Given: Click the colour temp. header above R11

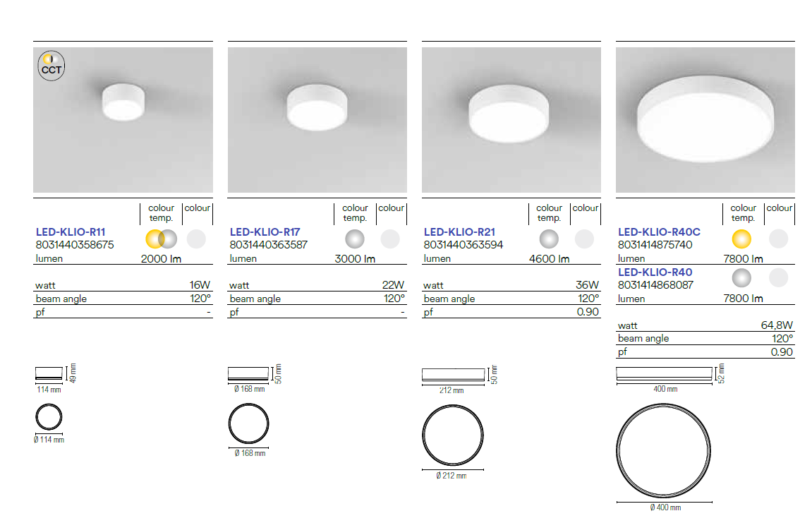Looking at the screenshot, I should point(161,213).
